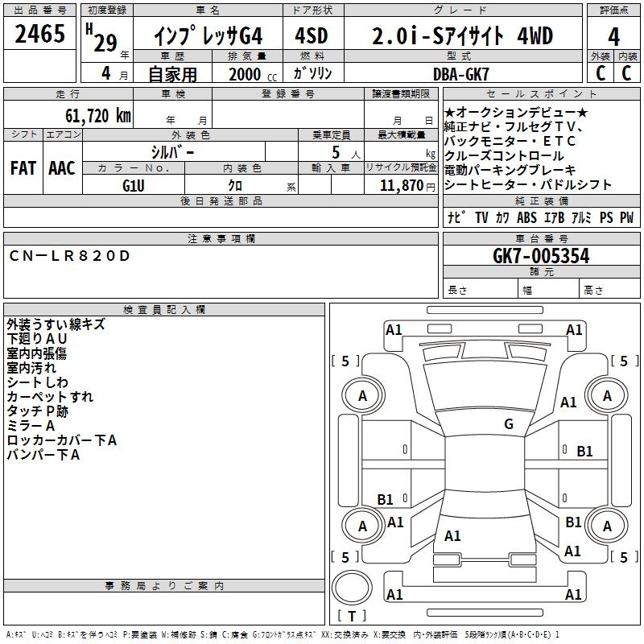Click the アルミ equipment label

click(581, 217)
